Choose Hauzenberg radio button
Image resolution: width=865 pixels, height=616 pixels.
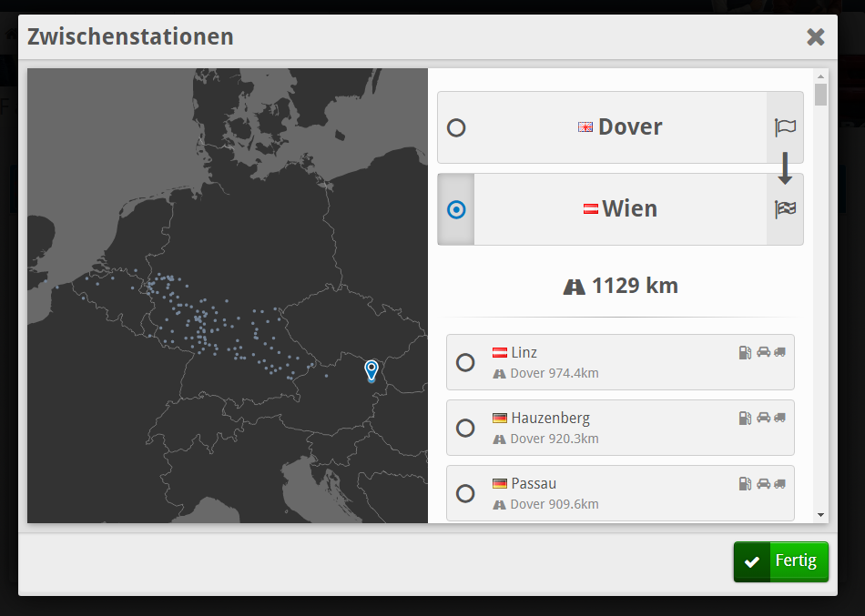(x=465, y=428)
